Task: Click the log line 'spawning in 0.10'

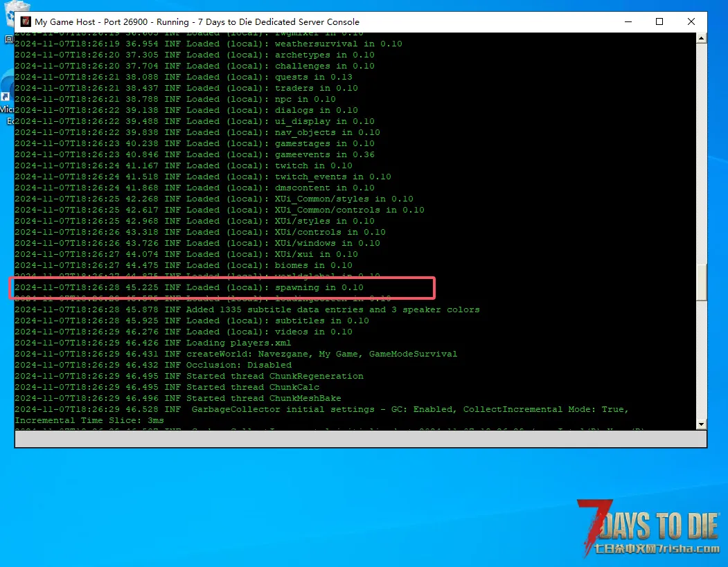Action: [188, 288]
